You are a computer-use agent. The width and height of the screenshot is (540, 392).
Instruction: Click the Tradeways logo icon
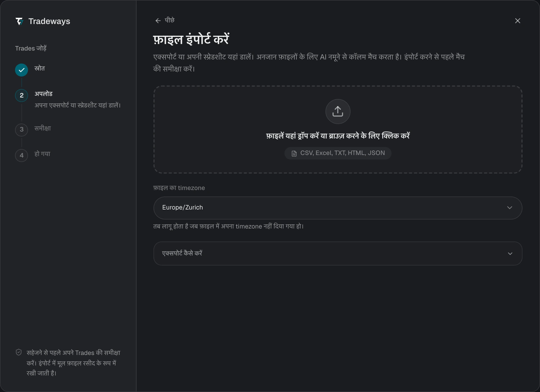[19, 21]
